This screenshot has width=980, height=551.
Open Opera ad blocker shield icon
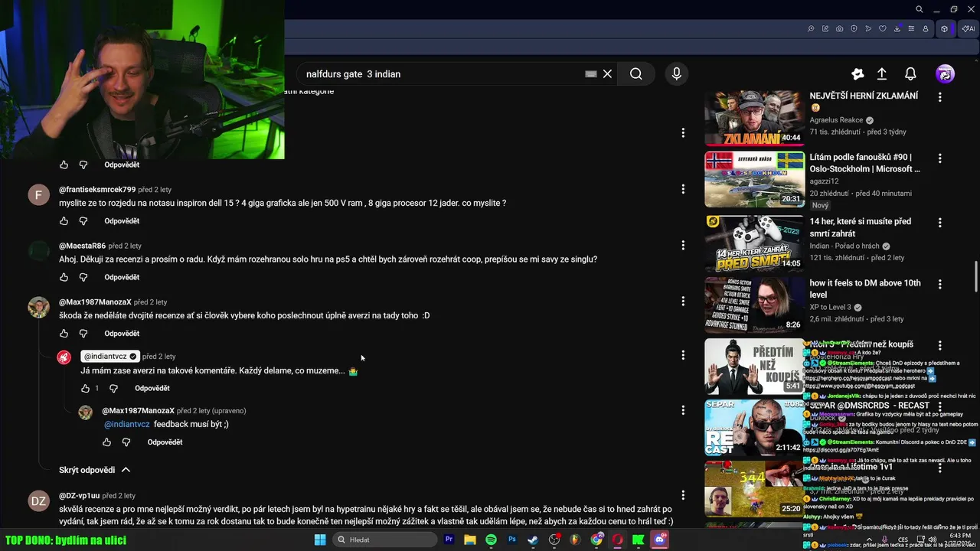tap(854, 29)
